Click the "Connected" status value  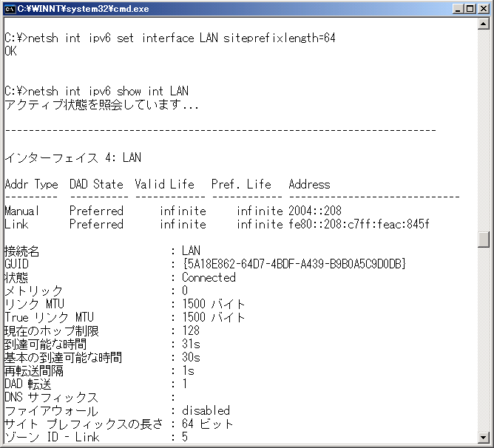(209, 277)
